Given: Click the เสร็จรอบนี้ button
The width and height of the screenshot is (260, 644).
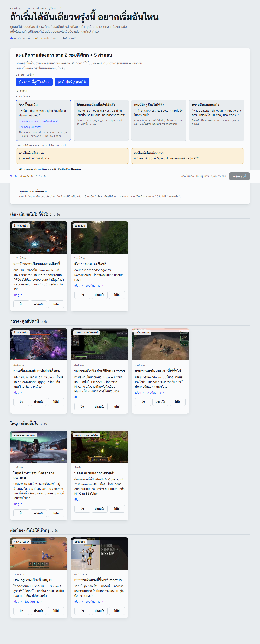Looking at the screenshot, I should (x=239, y=176).
